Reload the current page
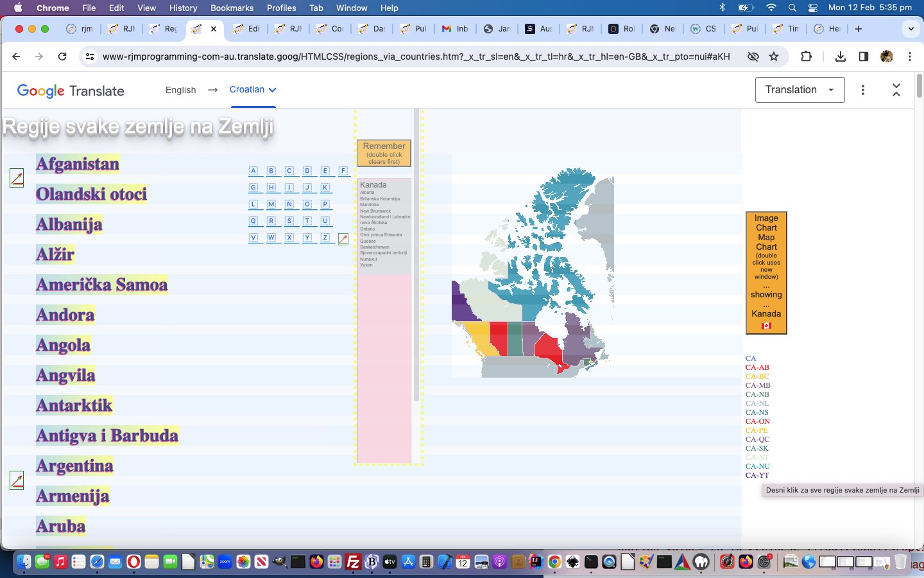The height and width of the screenshot is (578, 924). coord(62,57)
